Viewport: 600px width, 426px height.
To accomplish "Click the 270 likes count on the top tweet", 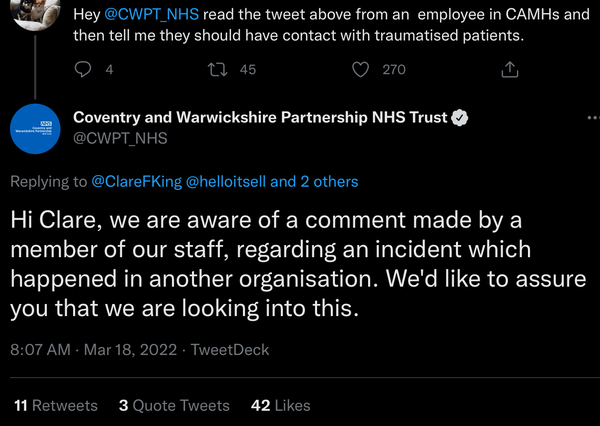I will click(394, 69).
